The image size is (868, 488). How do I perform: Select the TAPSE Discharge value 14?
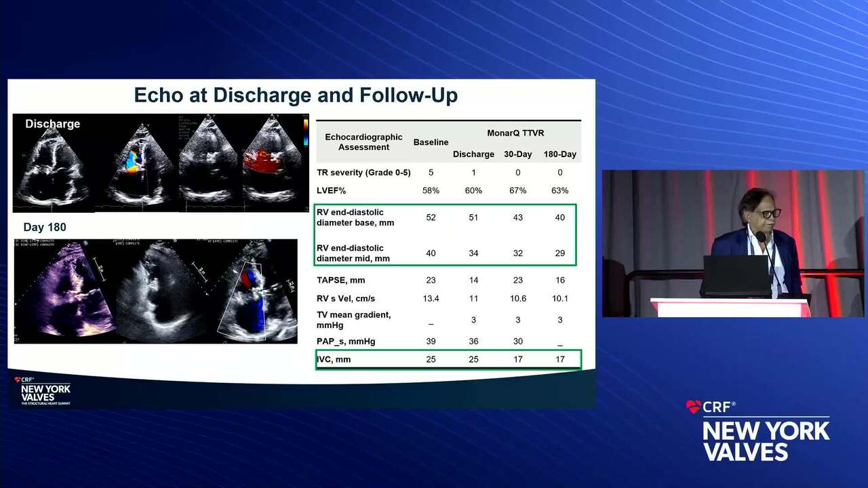pos(473,280)
